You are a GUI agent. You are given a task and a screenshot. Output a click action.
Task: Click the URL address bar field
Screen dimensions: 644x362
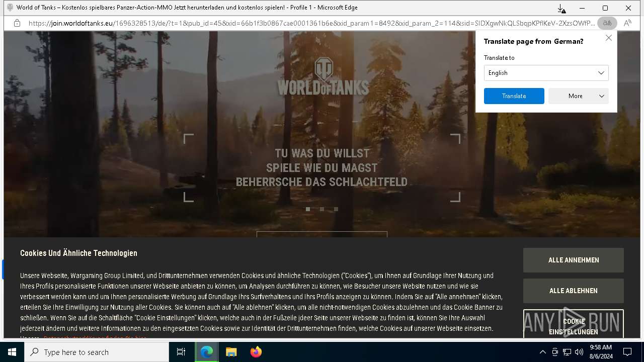311,23
